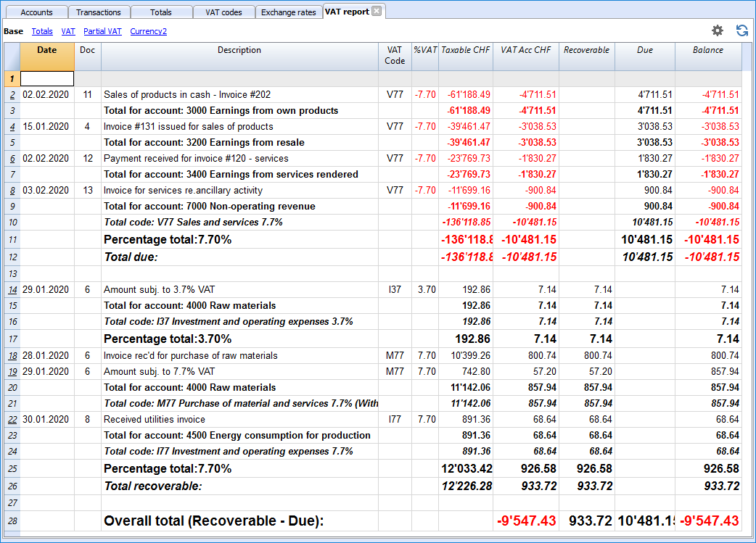Select the Base view
This screenshot has width=756, height=543.
(13, 31)
